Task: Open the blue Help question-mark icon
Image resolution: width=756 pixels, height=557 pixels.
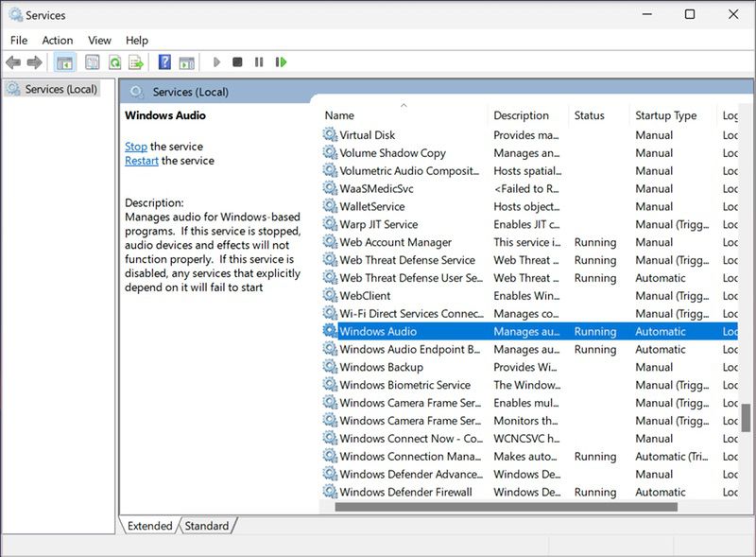Action: (164, 61)
